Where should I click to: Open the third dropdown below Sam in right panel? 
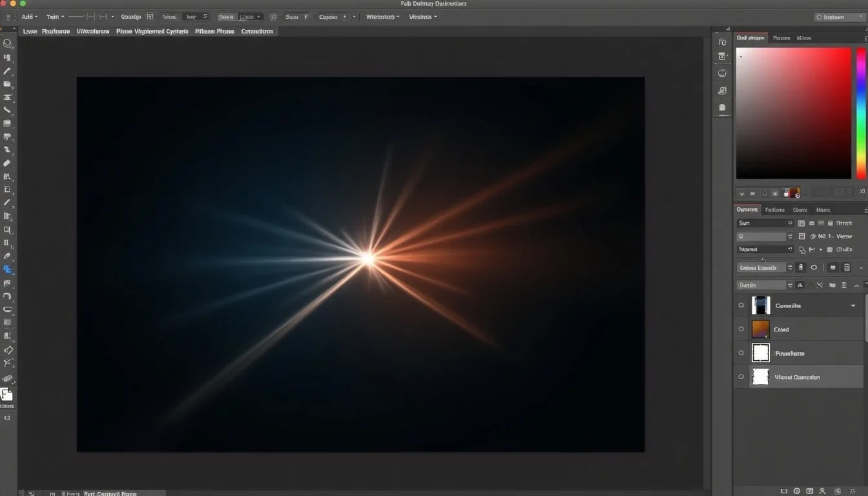pyautogui.click(x=765, y=249)
